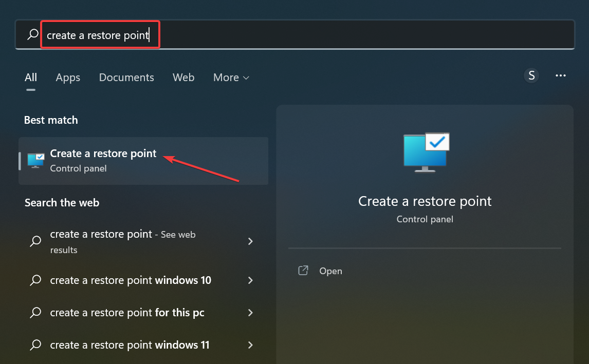This screenshot has height=364, width=589.
Task: Click the search icon beside 'See web results' suggestion
Action: point(35,241)
